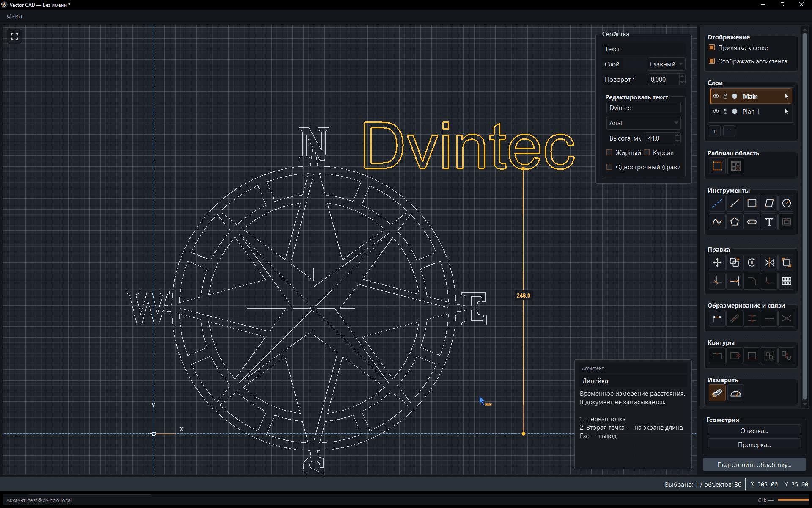Click the Mirror tool
This screenshot has width=812, height=508.
point(769,263)
